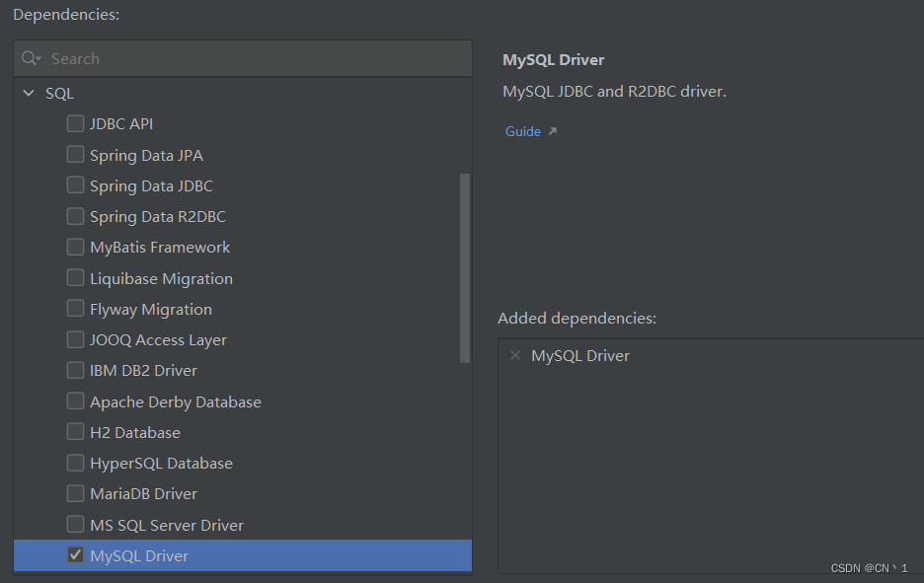Click the dependency list scrollbar thumb
924x583 pixels.
[465, 268]
